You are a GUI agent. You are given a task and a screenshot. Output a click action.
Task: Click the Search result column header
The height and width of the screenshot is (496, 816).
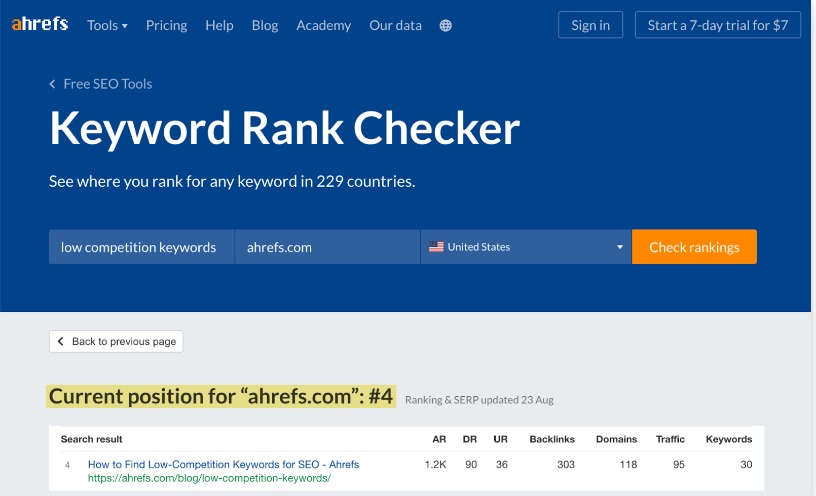[92, 439]
